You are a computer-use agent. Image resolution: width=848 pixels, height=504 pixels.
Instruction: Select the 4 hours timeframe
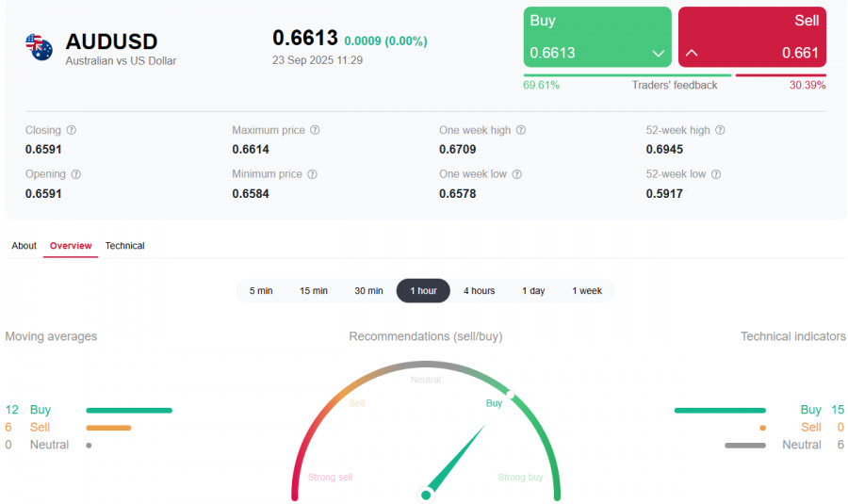tap(480, 291)
